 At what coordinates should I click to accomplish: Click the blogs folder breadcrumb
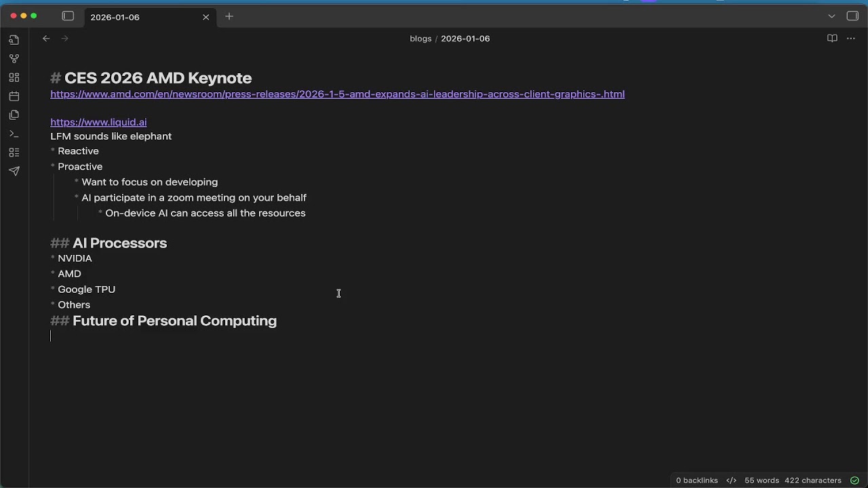tap(420, 39)
